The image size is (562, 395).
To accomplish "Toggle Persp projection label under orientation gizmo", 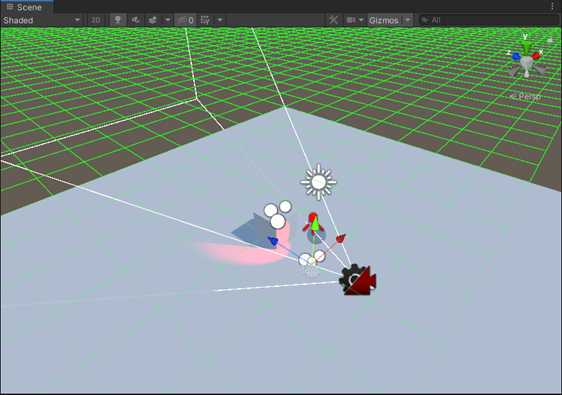I will (525, 96).
